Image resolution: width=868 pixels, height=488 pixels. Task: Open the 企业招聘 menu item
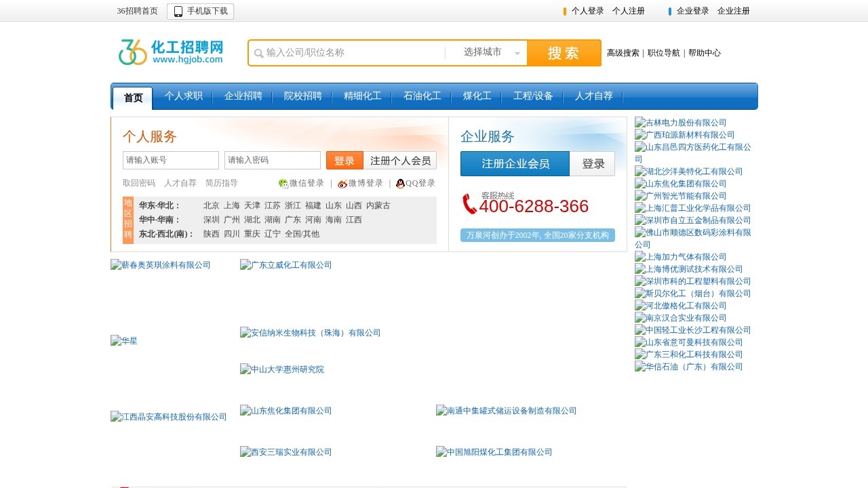(x=243, y=96)
